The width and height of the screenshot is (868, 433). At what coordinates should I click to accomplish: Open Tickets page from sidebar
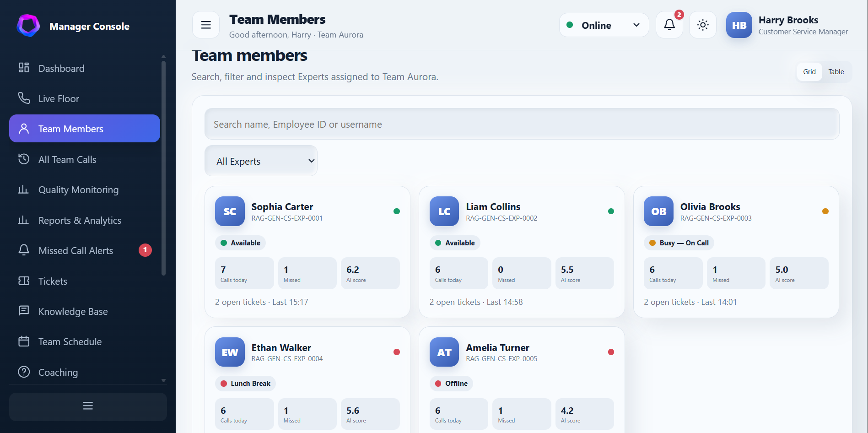point(85,281)
